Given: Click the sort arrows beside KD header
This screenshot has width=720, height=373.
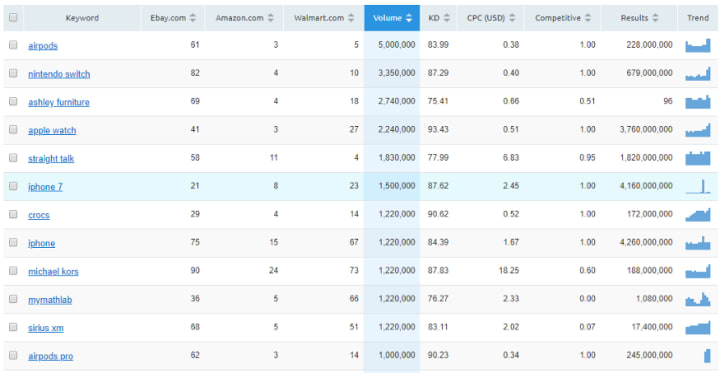Looking at the screenshot, I should point(447,18).
